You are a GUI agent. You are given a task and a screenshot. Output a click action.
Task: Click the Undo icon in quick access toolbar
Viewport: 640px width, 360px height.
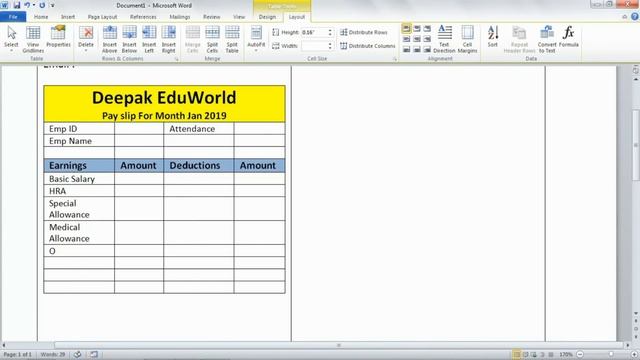[x=27, y=5]
